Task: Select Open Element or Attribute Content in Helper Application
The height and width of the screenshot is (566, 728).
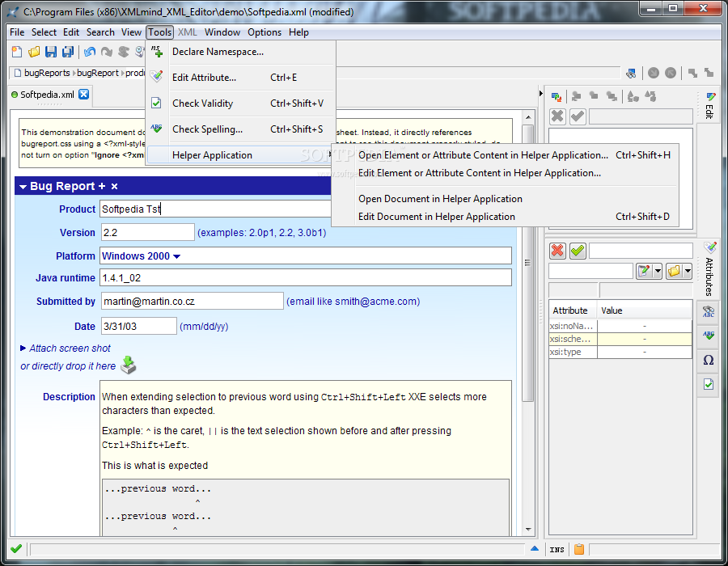Action: tap(505, 155)
